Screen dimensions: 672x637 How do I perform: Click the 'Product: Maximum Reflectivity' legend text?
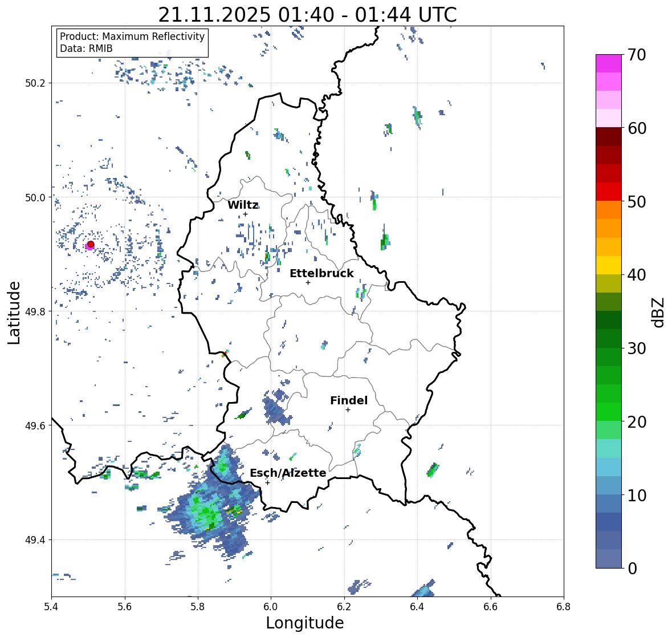pyautogui.click(x=132, y=36)
